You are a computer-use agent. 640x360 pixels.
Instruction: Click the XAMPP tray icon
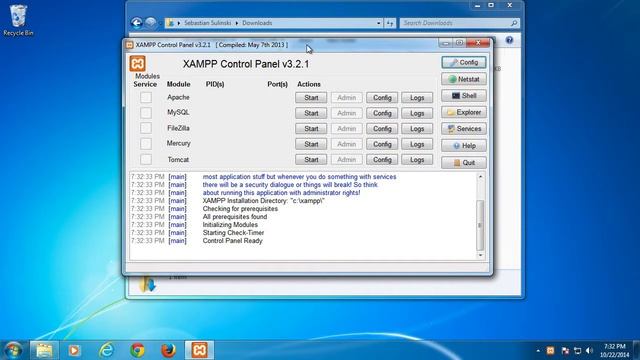coord(551,351)
